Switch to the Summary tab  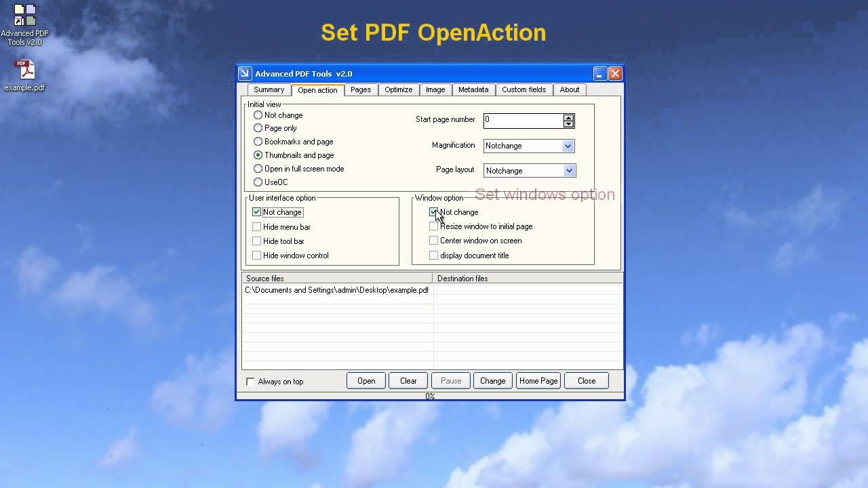click(x=269, y=89)
